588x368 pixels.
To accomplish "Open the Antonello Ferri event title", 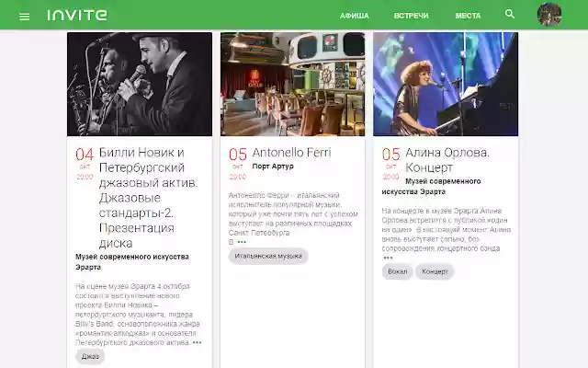I will tap(292, 153).
